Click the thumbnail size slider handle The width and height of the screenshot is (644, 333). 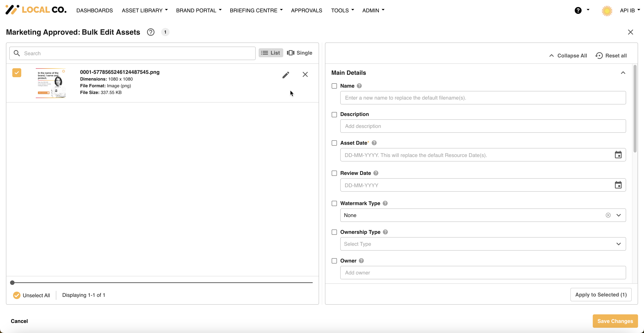[x=12, y=283]
